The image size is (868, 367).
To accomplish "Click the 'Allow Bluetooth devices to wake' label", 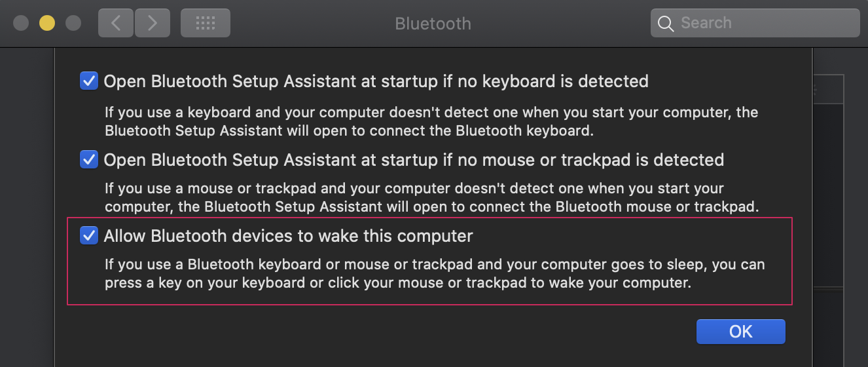I will [x=288, y=235].
